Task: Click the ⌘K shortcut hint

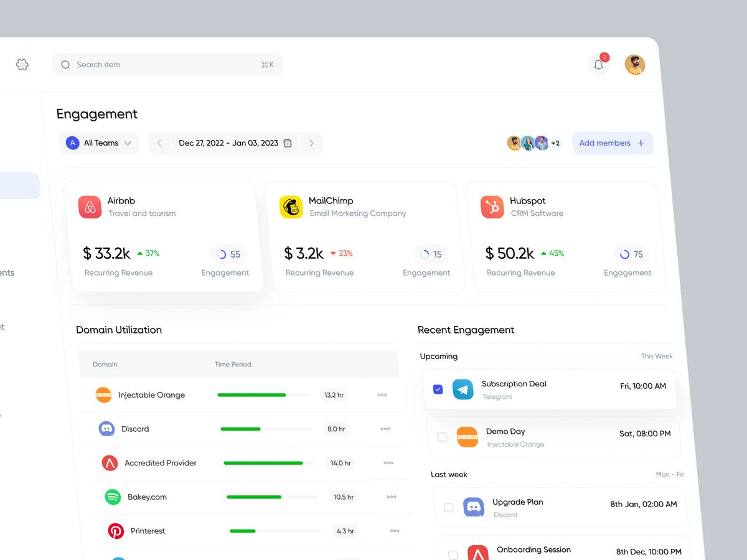Action: [x=268, y=65]
